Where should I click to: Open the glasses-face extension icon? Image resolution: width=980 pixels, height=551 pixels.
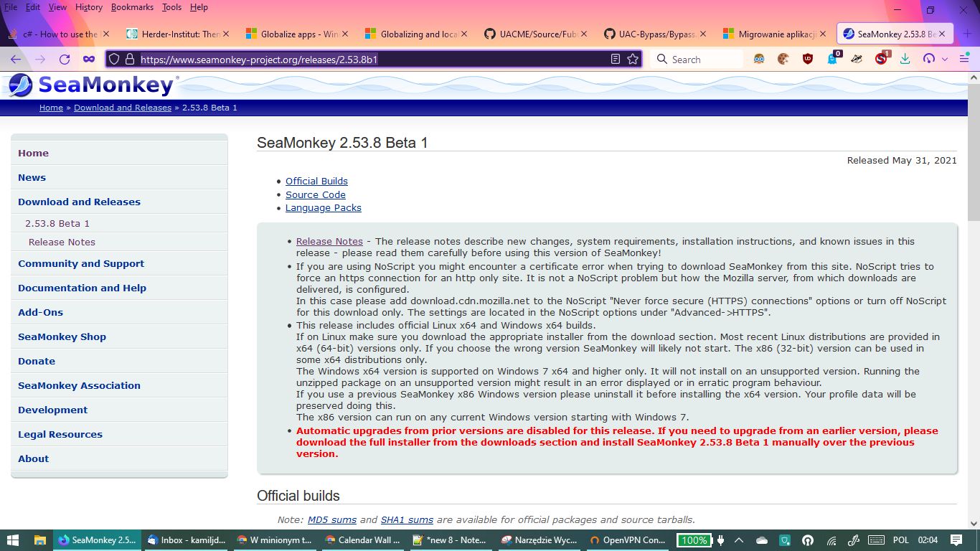(x=759, y=60)
